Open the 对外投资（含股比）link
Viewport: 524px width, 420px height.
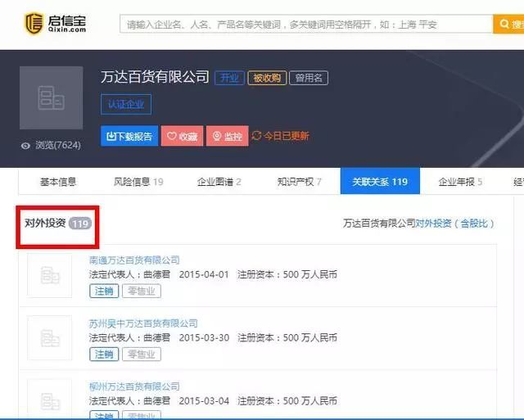pyautogui.click(x=454, y=224)
